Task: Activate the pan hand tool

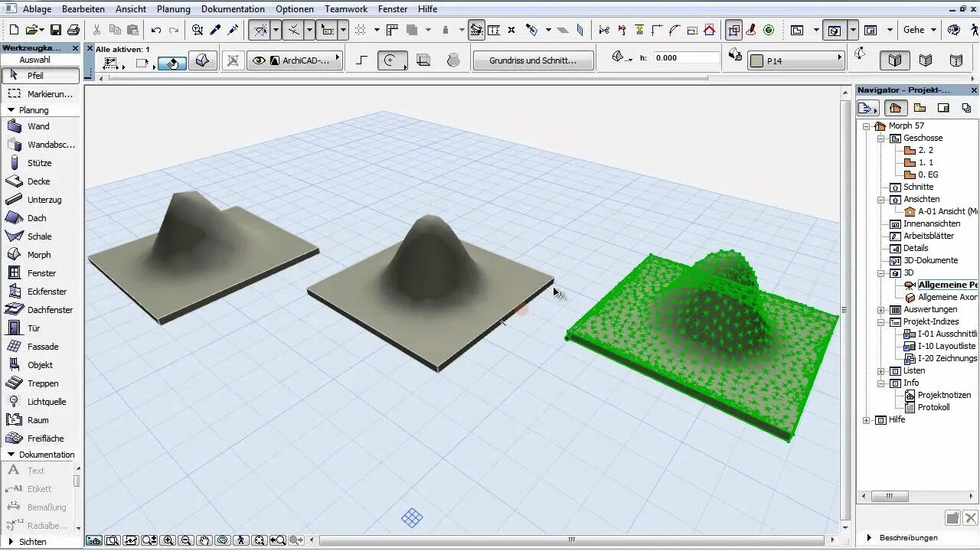Action: click(x=204, y=540)
